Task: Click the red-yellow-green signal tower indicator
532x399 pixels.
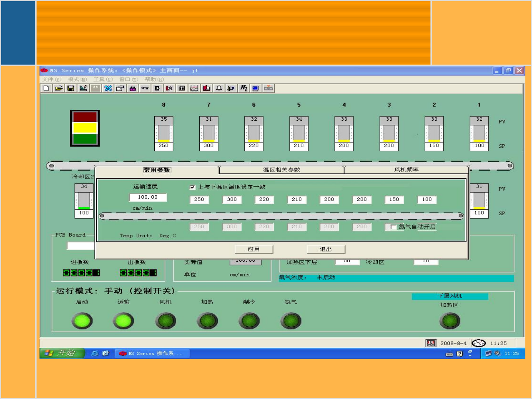Action: (x=85, y=128)
